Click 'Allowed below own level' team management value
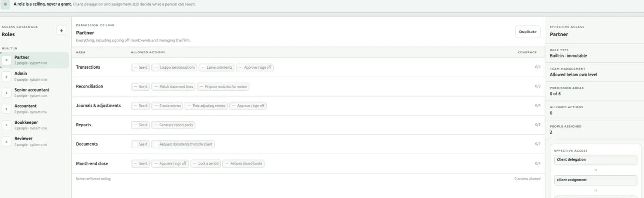 point(574,75)
